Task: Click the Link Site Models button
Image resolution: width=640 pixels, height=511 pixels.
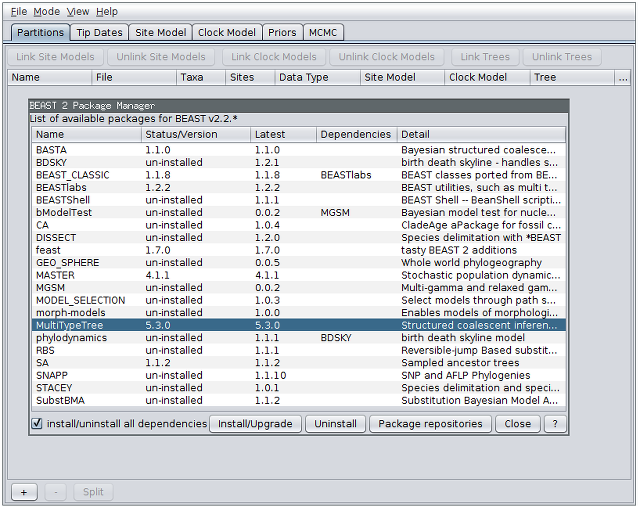Action: pos(55,57)
